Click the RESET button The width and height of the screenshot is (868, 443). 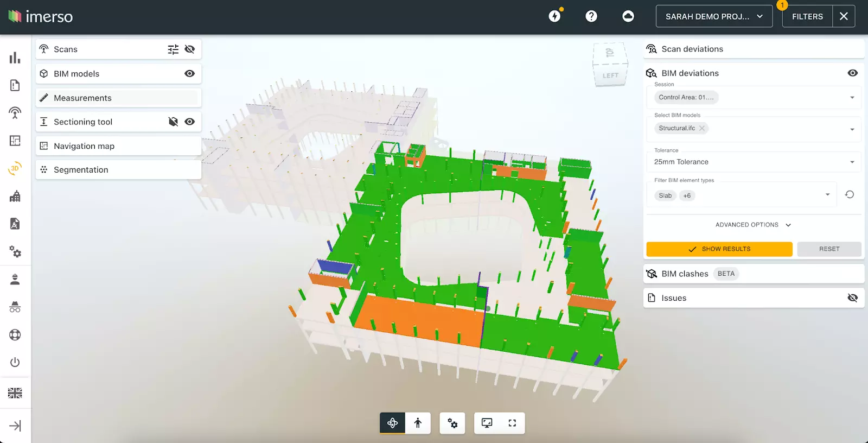pos(829,249)
